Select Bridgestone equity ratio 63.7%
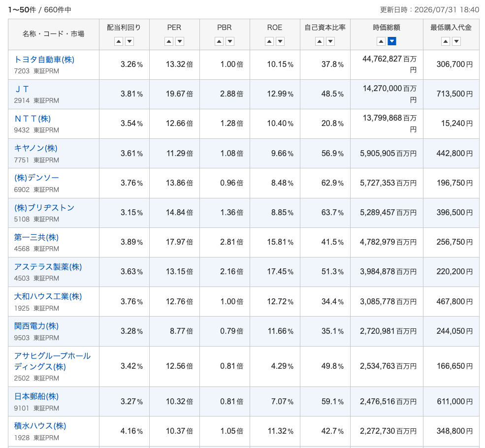This screenshot has height=448, width=485. point(332,213)
